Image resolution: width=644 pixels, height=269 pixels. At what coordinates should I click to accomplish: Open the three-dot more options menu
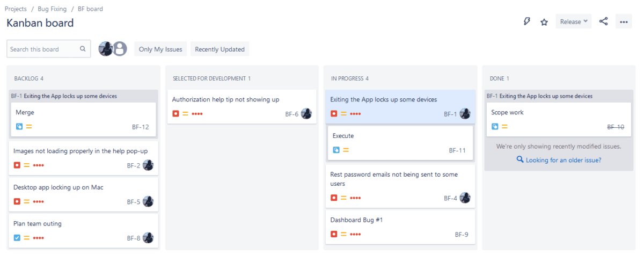pyautogui.click(x=624, y=22)
